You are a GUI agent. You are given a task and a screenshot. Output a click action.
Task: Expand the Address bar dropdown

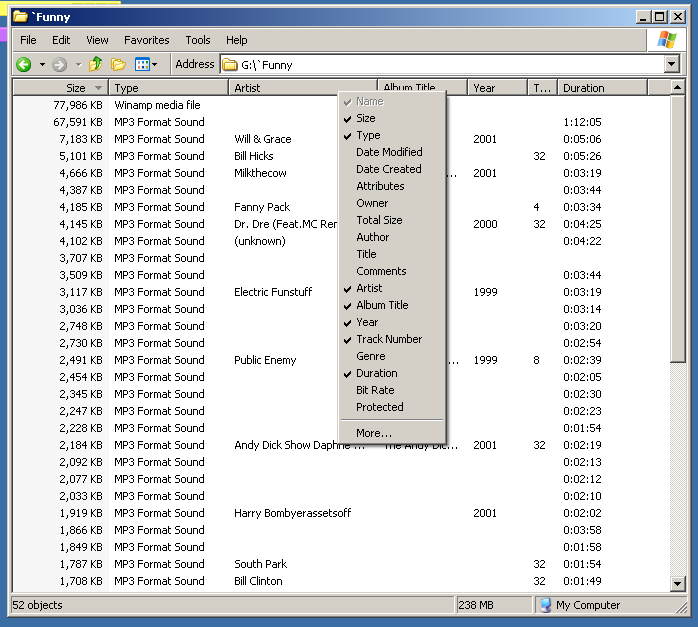(672, 64)
